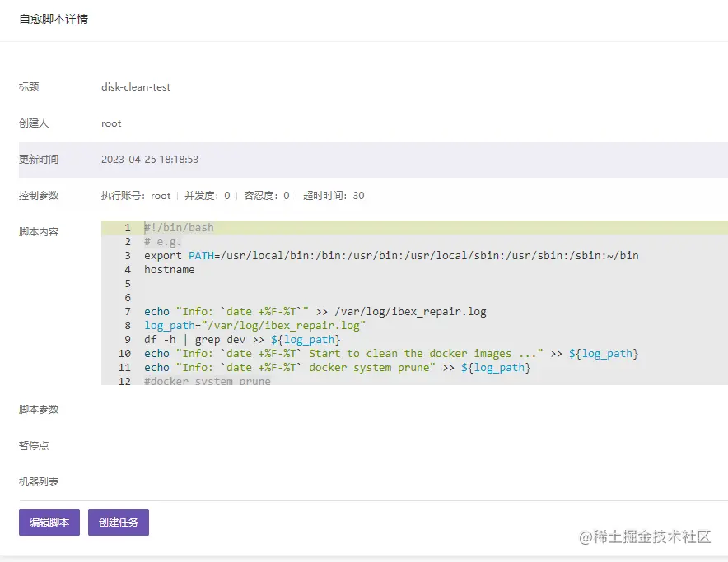Screen dimensions: 728x562
Task: Click the 并发度: 0 parameter
Action: (208, 195)
